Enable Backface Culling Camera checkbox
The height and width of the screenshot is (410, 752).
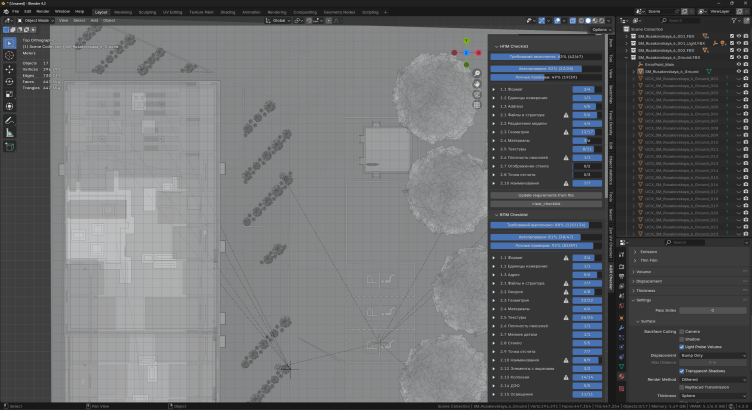point(683,331)
